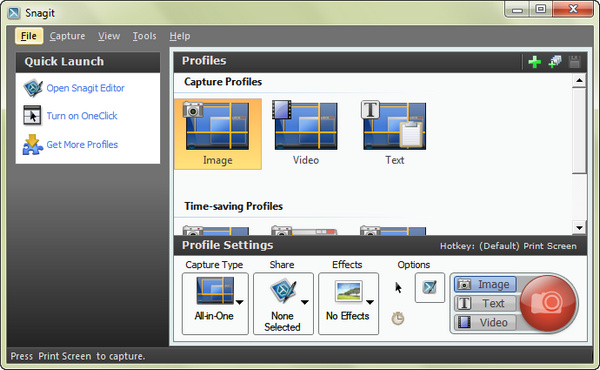Click the Get More Profiles link
This screenshot has height=370, width=600.
(82, 145)
